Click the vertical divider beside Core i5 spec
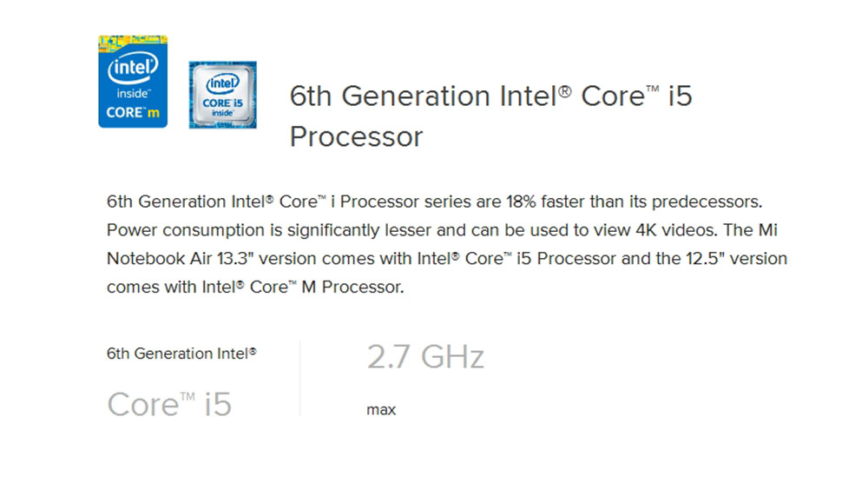This screenshot has width=868, height=496. (x=300, y=378)
